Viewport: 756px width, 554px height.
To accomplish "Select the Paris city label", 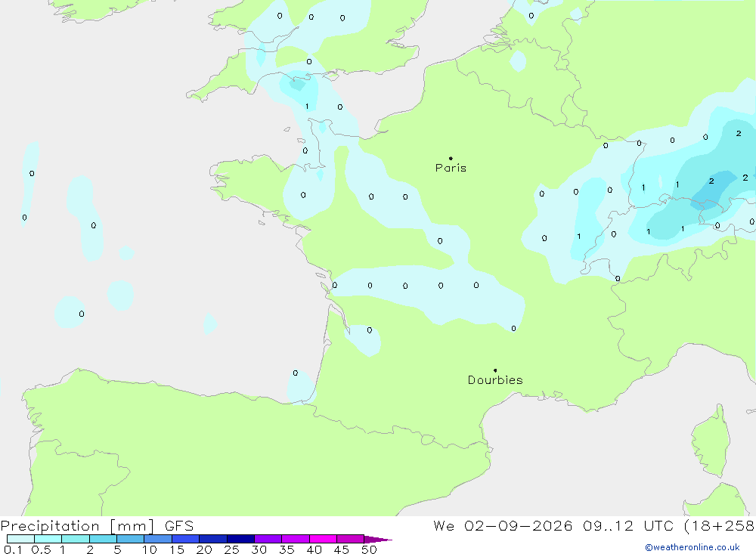I will [x=451, y=168].
